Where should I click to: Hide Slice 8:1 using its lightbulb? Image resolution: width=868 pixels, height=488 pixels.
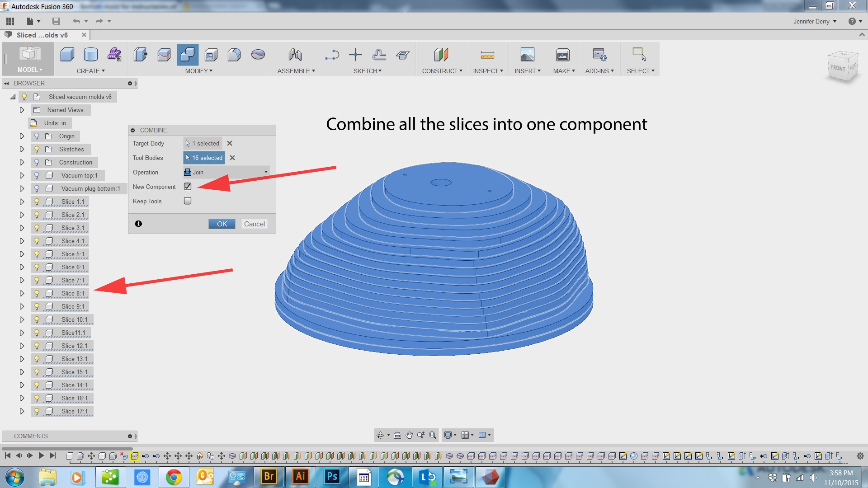pos(37,293)
